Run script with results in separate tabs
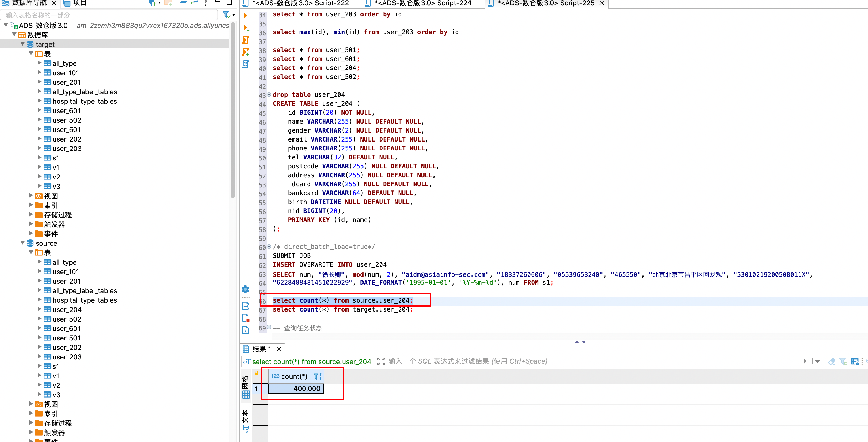This screenshot has height=442, width=868. coord(246,52)
